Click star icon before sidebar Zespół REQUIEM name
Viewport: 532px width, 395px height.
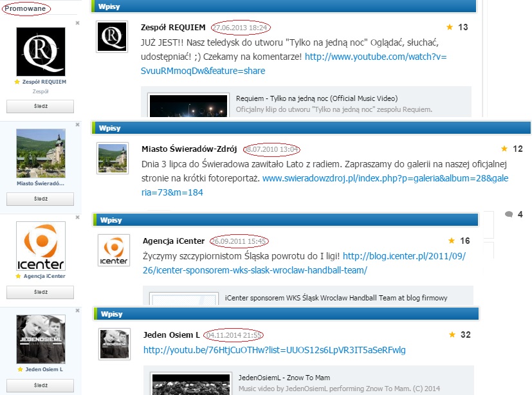click(x=17, y=82)
